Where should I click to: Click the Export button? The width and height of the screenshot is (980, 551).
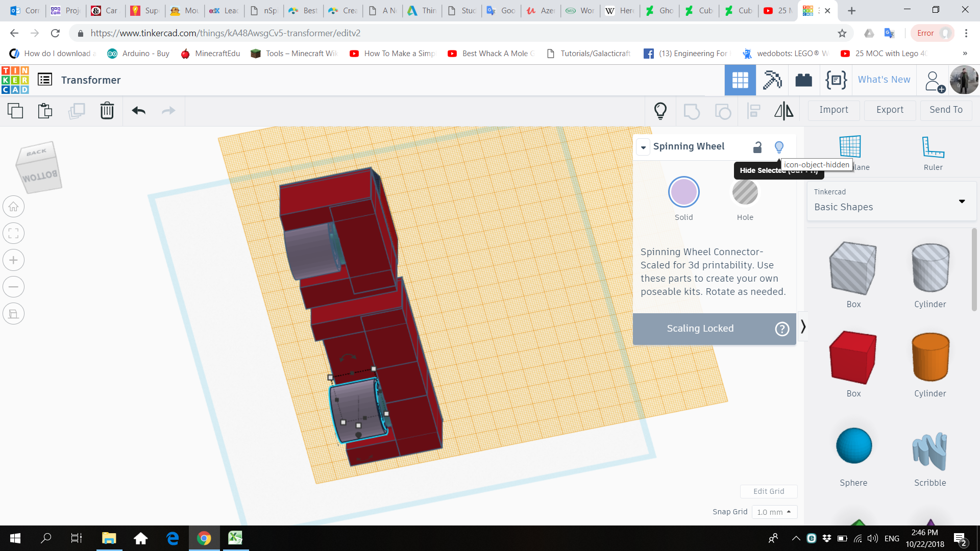point(890,110)
